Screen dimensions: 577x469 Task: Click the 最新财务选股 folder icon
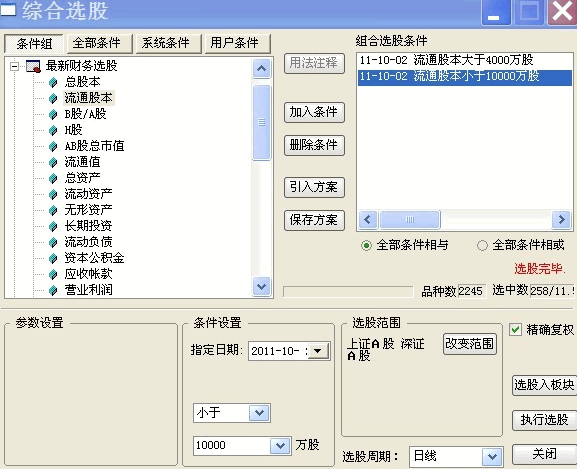[33, 66]
